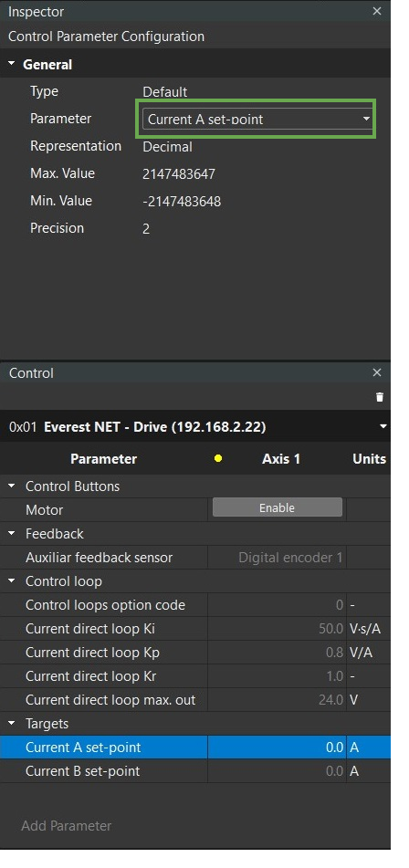This screenshot has height=868, width=409.
Task: Collapse the Control Buttons group
Action: (12, 486)
